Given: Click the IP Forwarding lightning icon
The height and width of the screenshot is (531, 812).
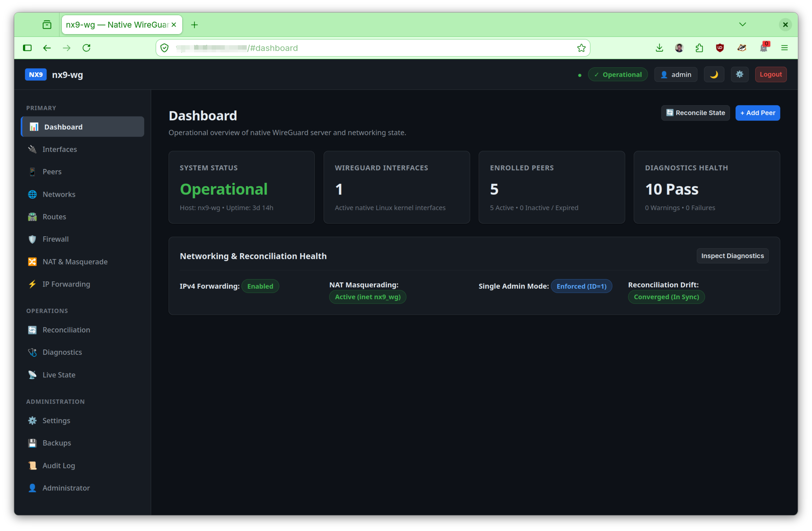Looking at the screenshot, I should tap(32, 284).
